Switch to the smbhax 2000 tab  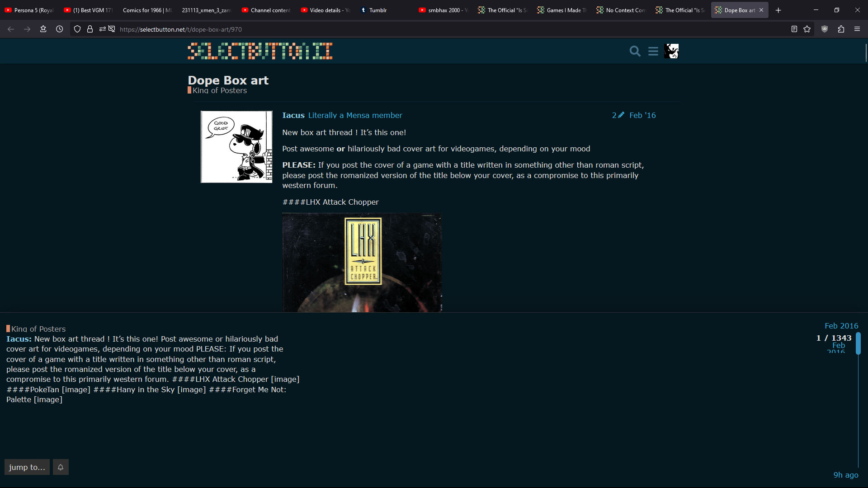pyautogui.click(x=443, y=10)
